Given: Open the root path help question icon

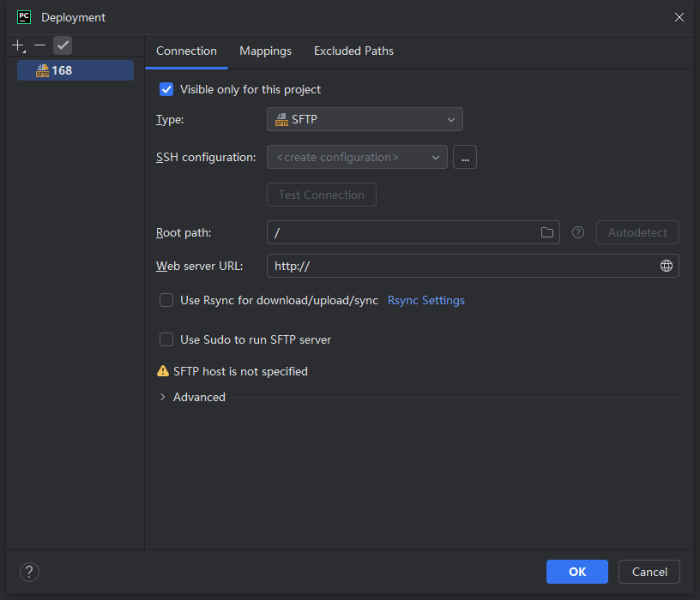Looking at the screenshot, I should coord(578,232).
